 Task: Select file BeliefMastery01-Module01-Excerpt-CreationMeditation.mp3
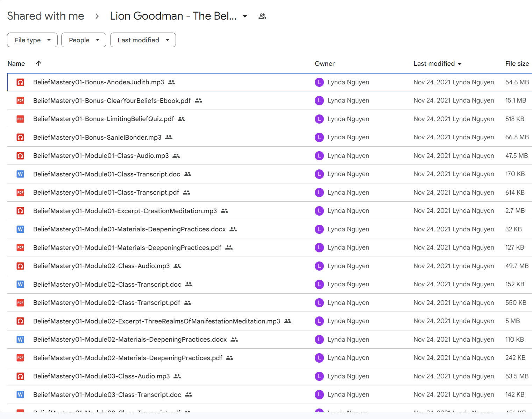[125, 211]
